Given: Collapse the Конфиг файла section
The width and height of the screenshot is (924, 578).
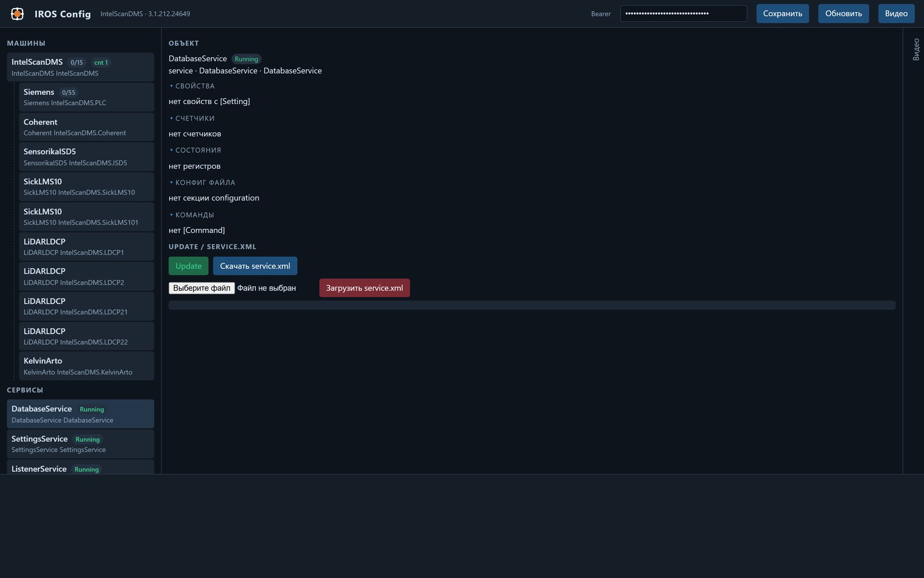Looking at the screenshot, I should (202, 183).
